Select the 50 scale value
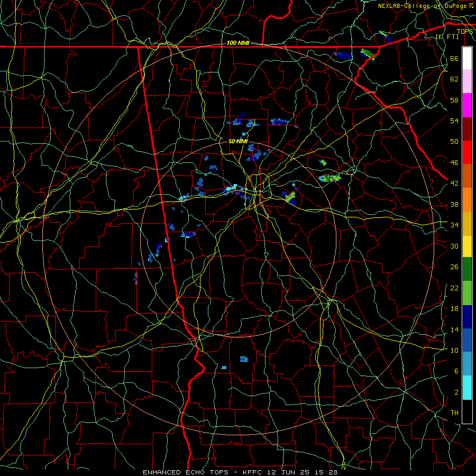Screen dimensions: 476x476 (x=454, y=142)
